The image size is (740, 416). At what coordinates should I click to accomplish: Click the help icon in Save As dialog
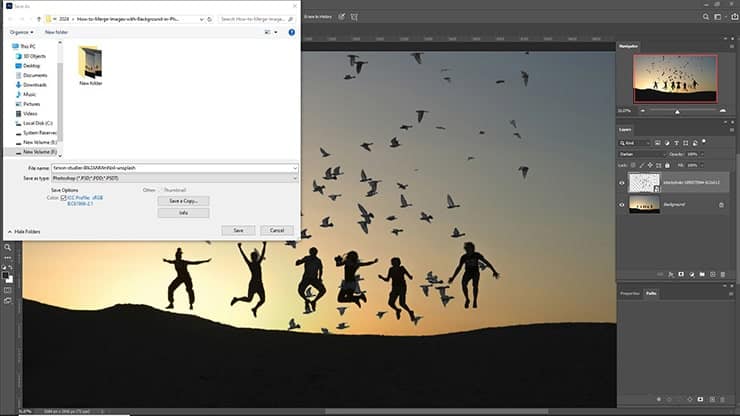tap(291, 31)
